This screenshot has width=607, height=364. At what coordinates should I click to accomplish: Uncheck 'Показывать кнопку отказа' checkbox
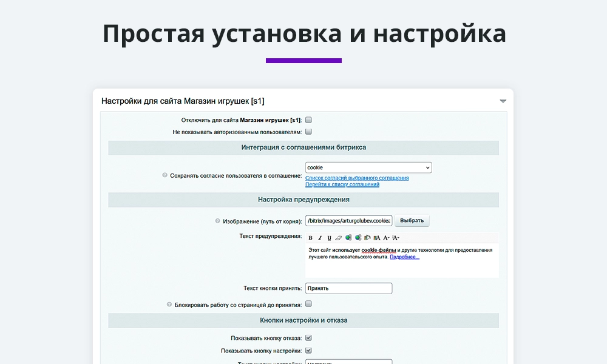point(308,338)
